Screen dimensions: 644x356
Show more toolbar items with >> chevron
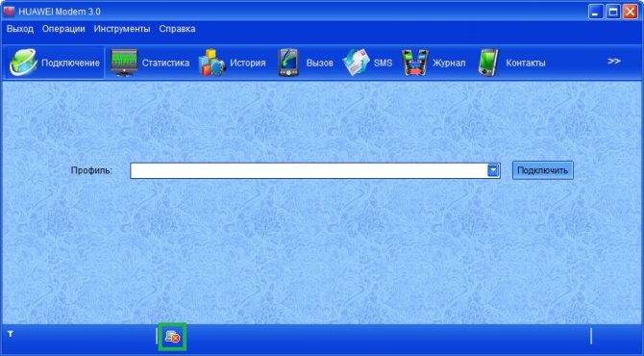(613, 62)
